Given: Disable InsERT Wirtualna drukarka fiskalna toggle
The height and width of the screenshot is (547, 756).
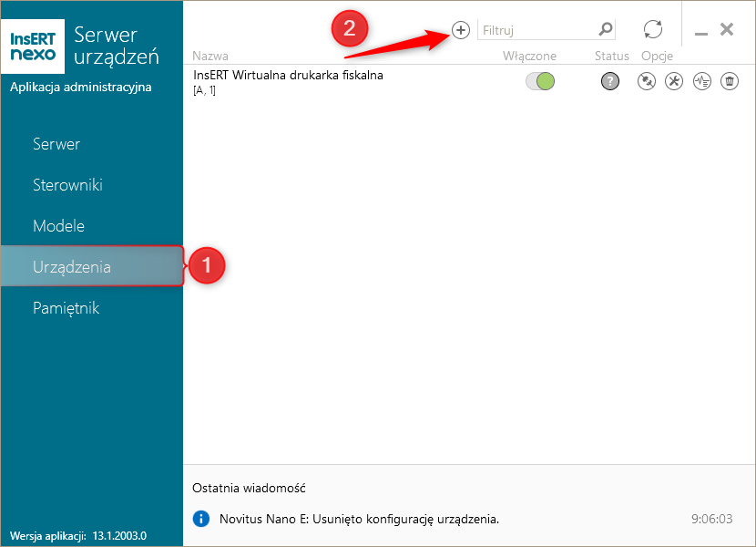Looking at the screenshot, I should pos(540,81).
